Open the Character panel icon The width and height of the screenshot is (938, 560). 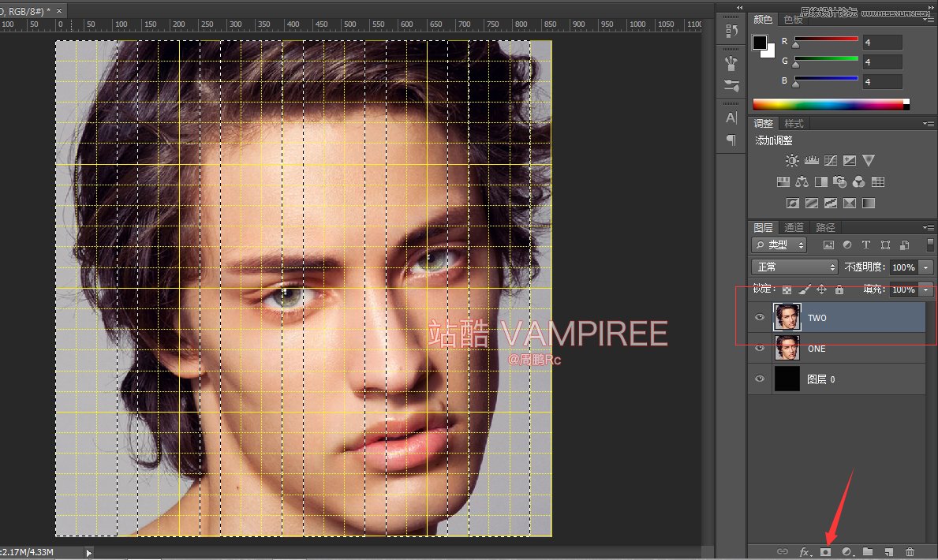731,118
